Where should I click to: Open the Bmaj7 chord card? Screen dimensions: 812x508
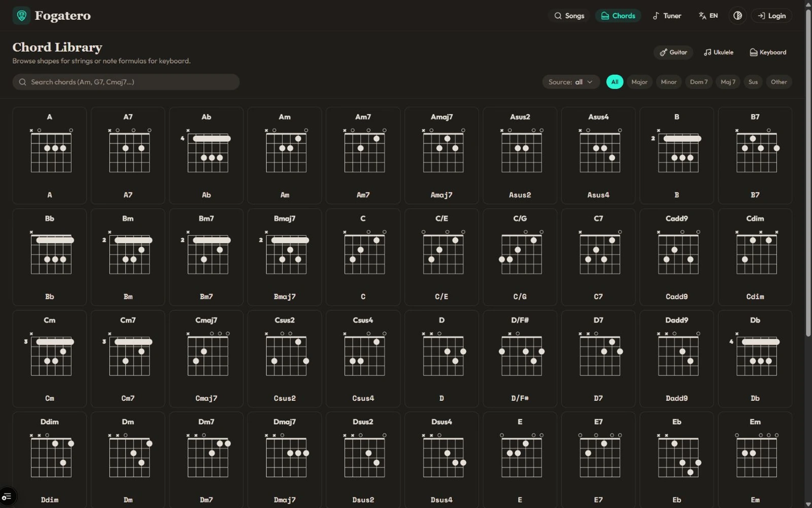pos(285,257)
